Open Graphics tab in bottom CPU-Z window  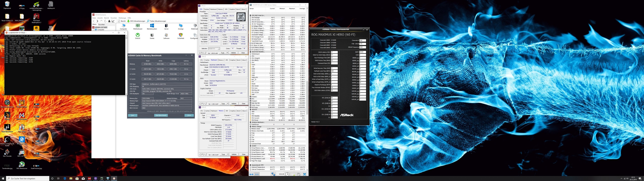(x=233, y=111)
